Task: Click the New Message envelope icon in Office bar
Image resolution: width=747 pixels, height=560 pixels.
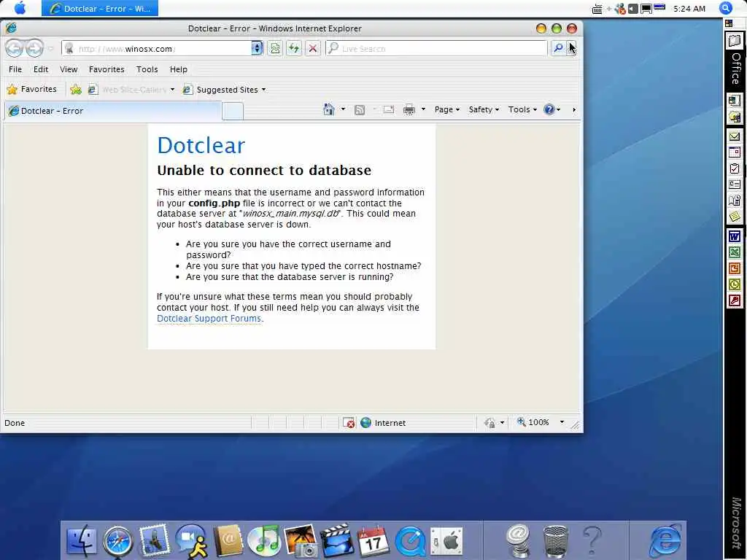Action: pyautogui.click(x=734, y=136)
